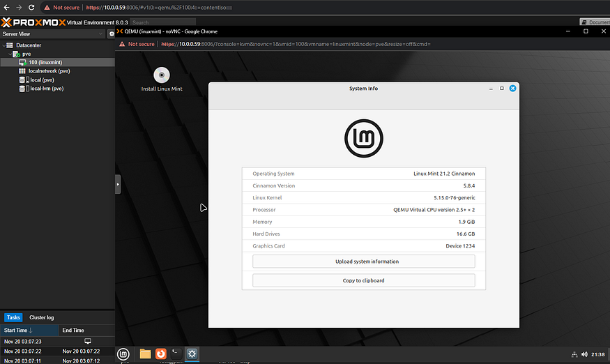Click the volume speaker icon in tray
The height and width of the screenshot is (364, 610).
(x=584, y=354)
